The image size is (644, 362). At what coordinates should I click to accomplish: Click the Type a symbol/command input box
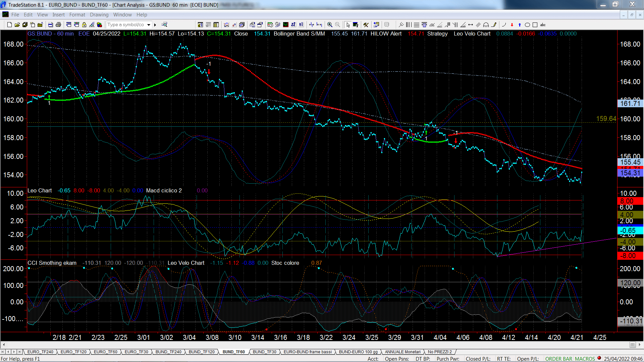tap(126, 25)
